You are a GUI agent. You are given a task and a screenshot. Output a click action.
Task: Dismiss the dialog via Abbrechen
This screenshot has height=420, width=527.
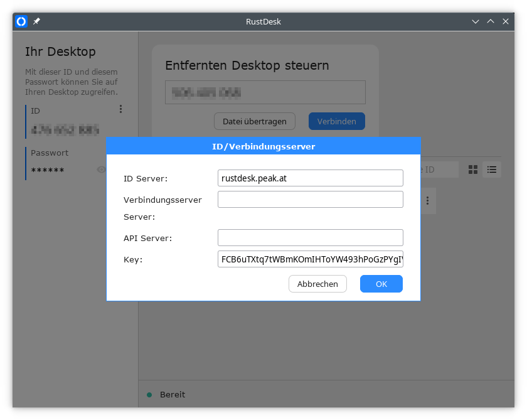pos(317,284)
